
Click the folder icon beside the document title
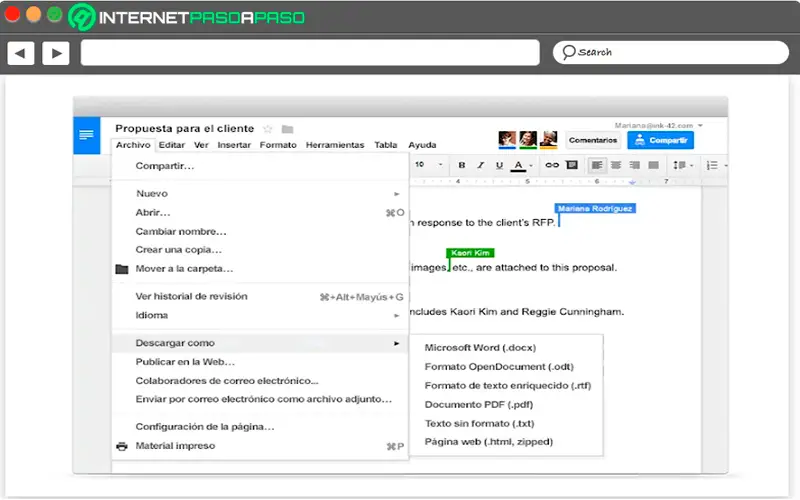click(288, 129)
